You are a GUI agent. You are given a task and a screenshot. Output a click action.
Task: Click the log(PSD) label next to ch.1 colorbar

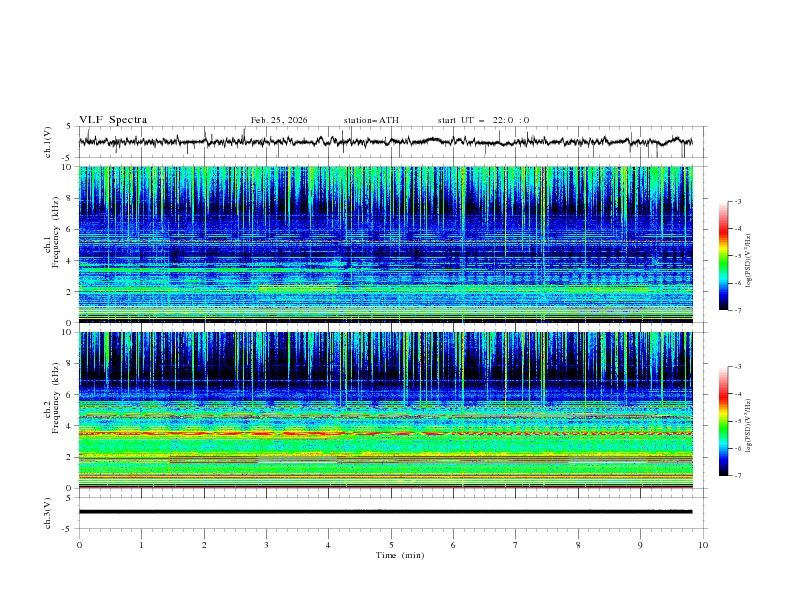tap(749, 261)
